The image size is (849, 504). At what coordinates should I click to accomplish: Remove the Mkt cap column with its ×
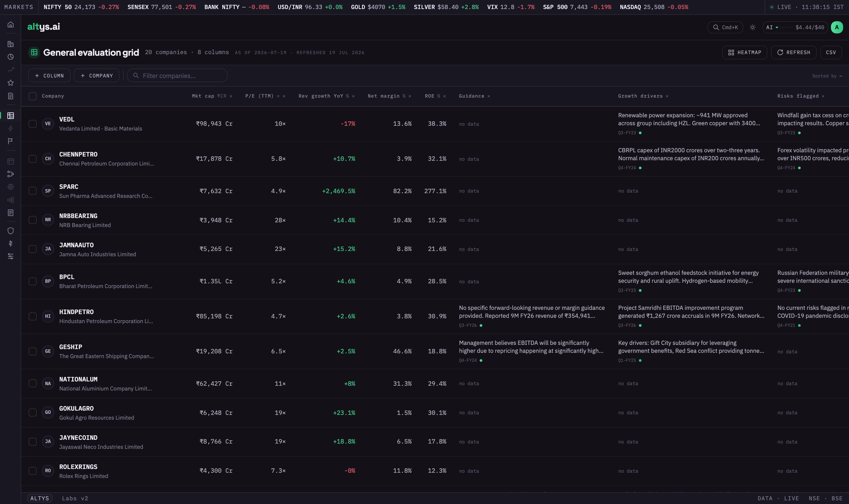click(231, 96)
